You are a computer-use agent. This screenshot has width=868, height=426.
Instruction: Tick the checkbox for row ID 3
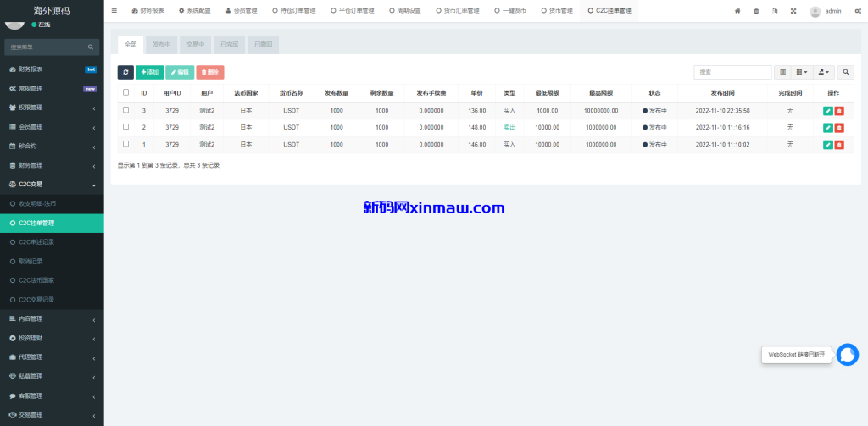pyautogui.click(x=125, y=110)
